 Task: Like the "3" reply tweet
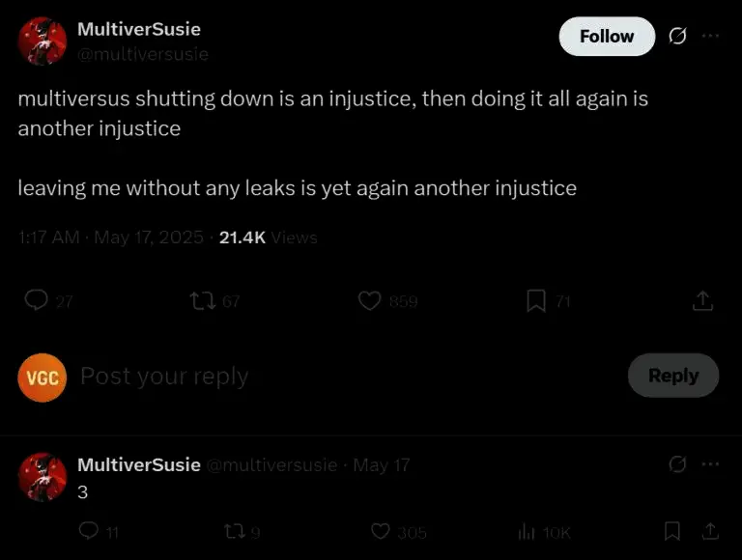(381, 531)
